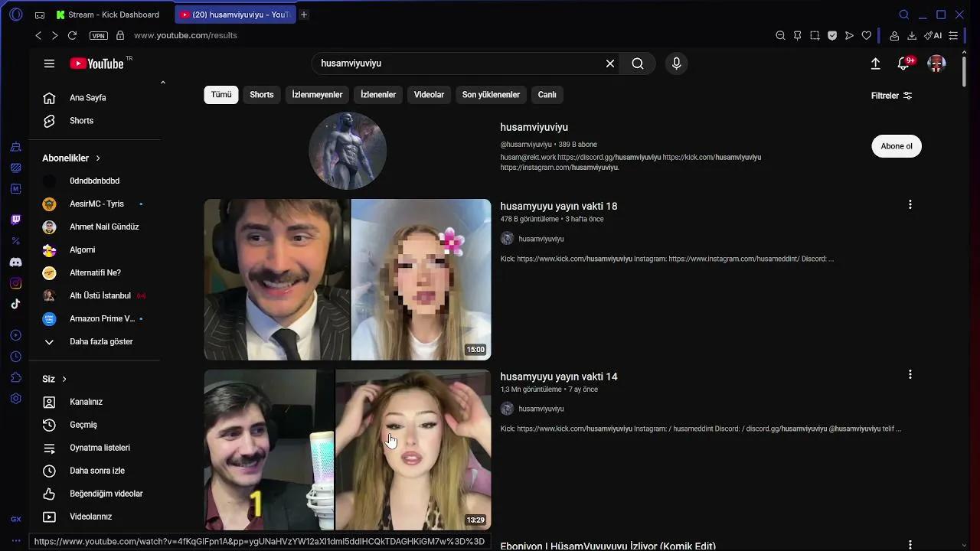The height and width of the screenshot is (551, 980).
Task: Open the AesirMC - Tyris subscription
Action: 96,204
